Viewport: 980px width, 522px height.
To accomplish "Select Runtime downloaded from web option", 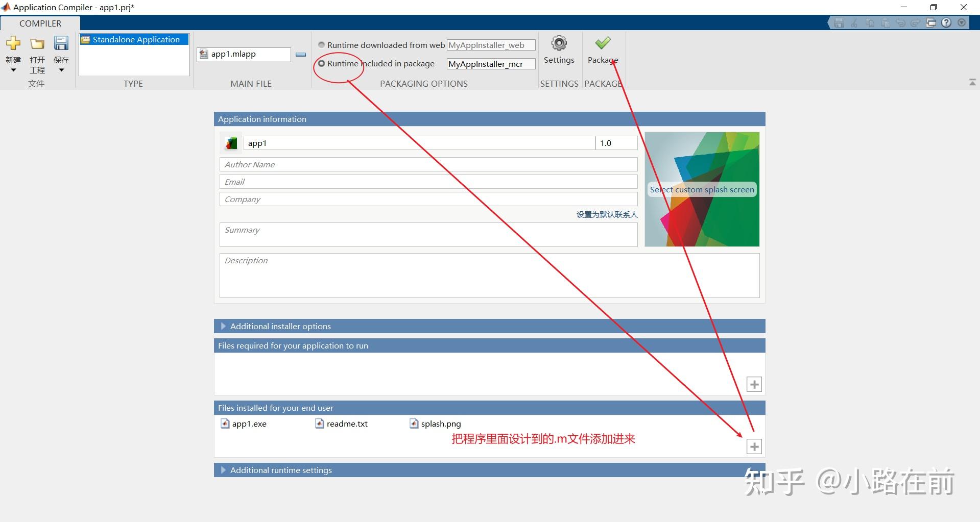I will point(322,45).
